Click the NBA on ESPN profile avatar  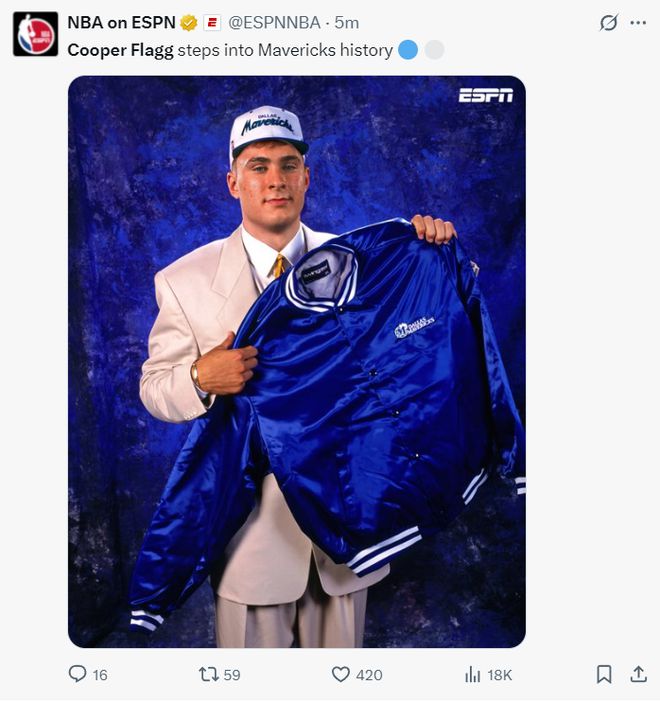pos(35,33)
